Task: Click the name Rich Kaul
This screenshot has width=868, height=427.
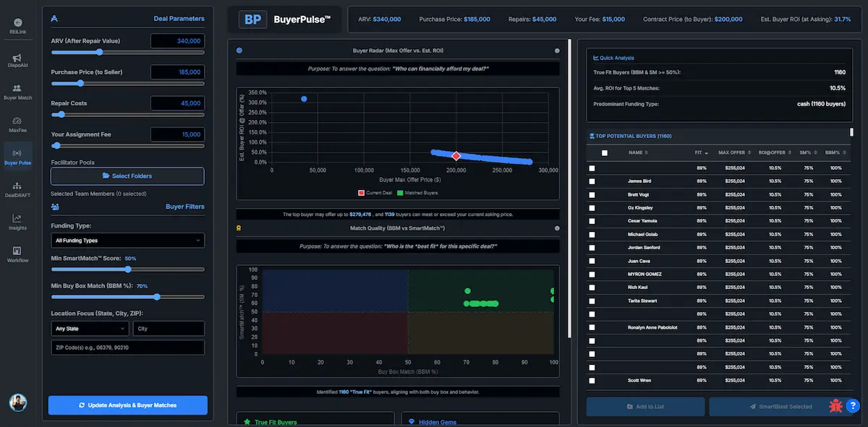Action: [639, 288]
